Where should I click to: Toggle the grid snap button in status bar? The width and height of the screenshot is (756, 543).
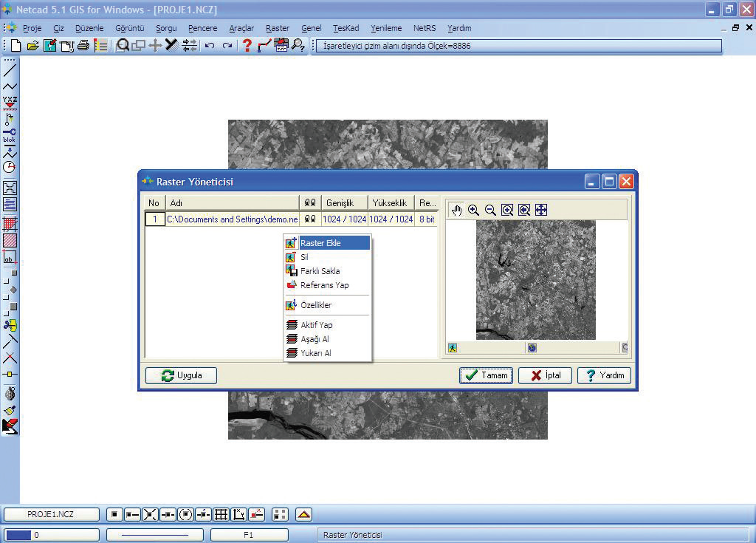click(221, 515)
